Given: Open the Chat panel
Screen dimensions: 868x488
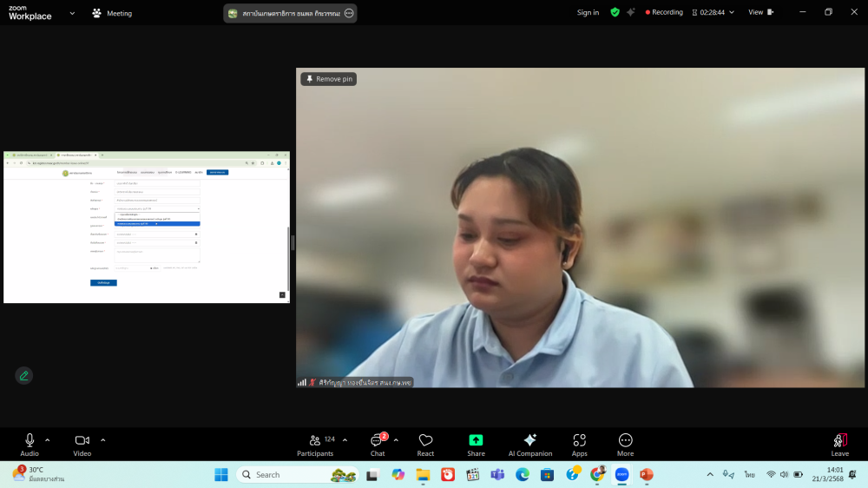Looking at the screenshot, I should pos(378,445).
